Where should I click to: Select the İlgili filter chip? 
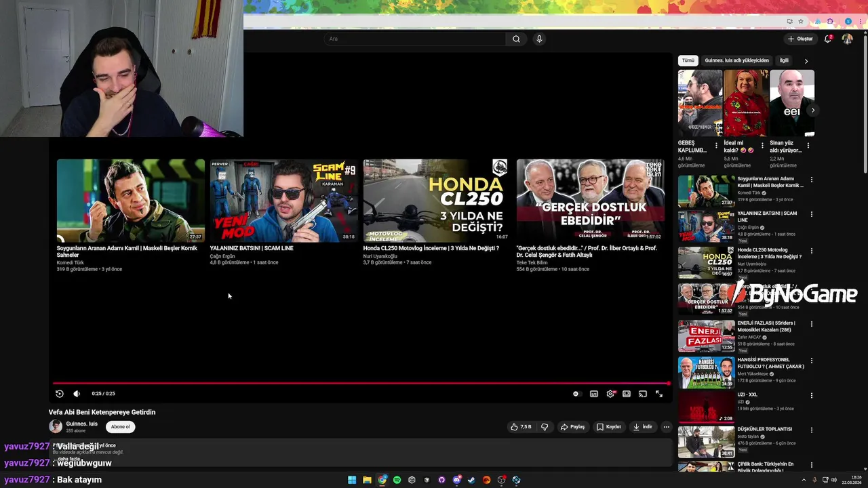pos(784,60)
